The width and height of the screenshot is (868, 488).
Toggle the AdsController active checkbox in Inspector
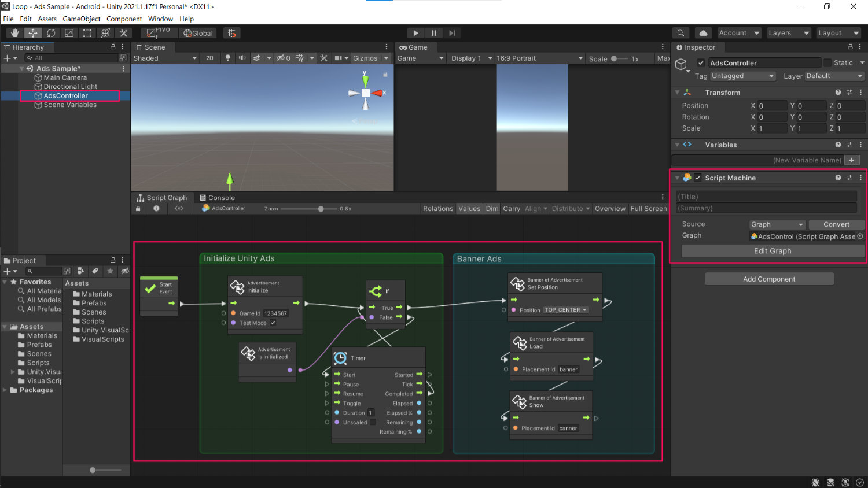[x=701, y=63]
